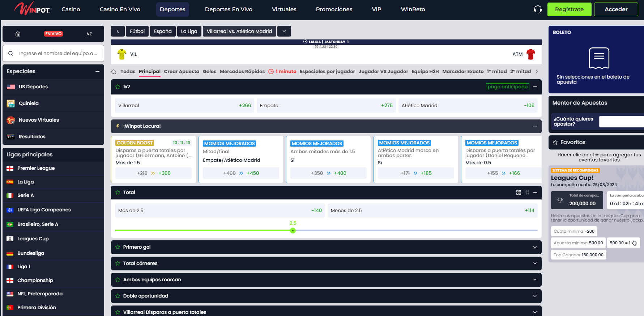Open the headset customer support icon
The image size is (644, 316).
(x=538, y=9)
